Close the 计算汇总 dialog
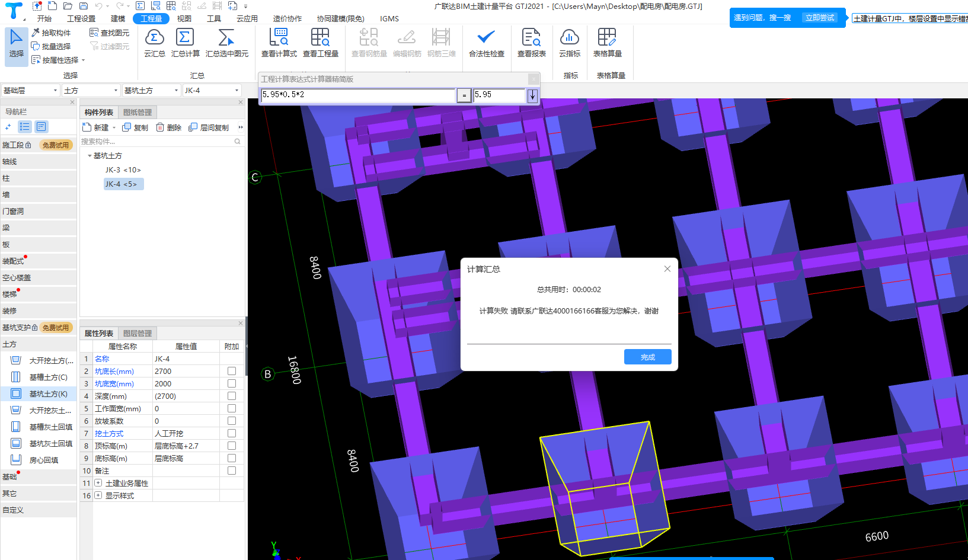Screen dimensions: 968x560 click(667, 268)
